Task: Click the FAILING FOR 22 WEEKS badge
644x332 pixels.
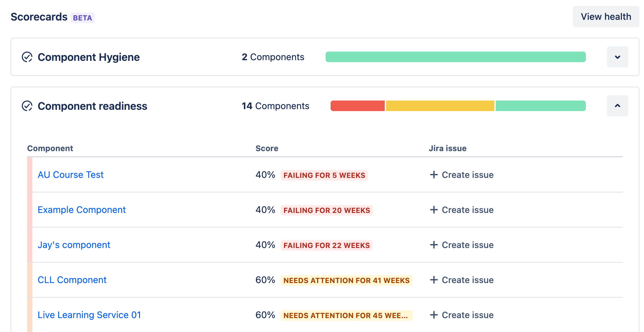Action: click(x=326, y=245)
